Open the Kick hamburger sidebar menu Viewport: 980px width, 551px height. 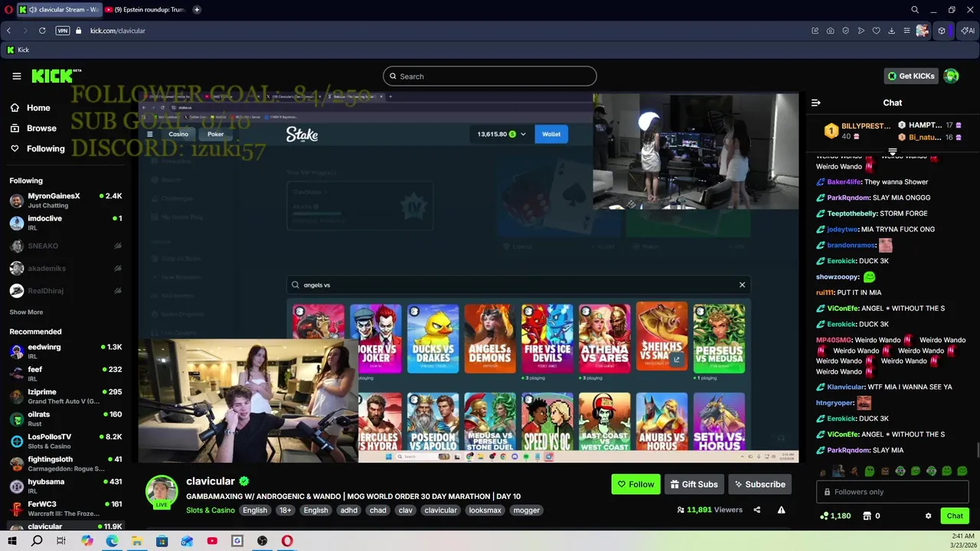coord(16,76)
